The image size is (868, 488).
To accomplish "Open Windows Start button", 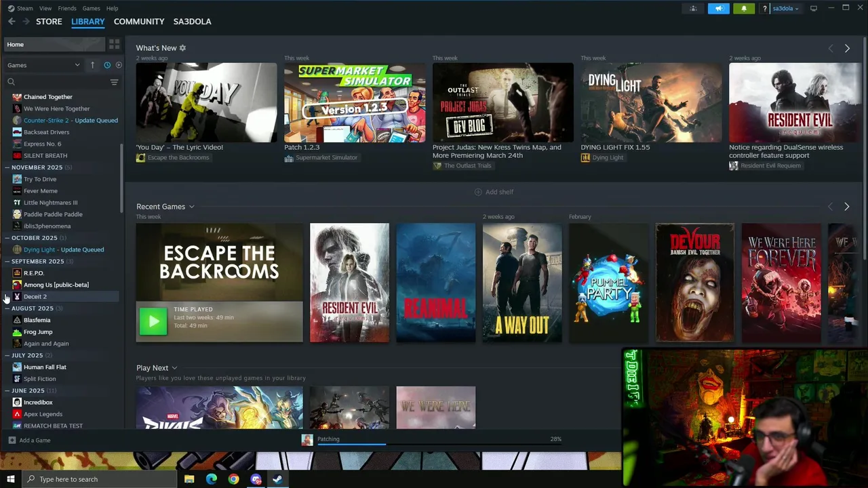I will click(11, 479).
